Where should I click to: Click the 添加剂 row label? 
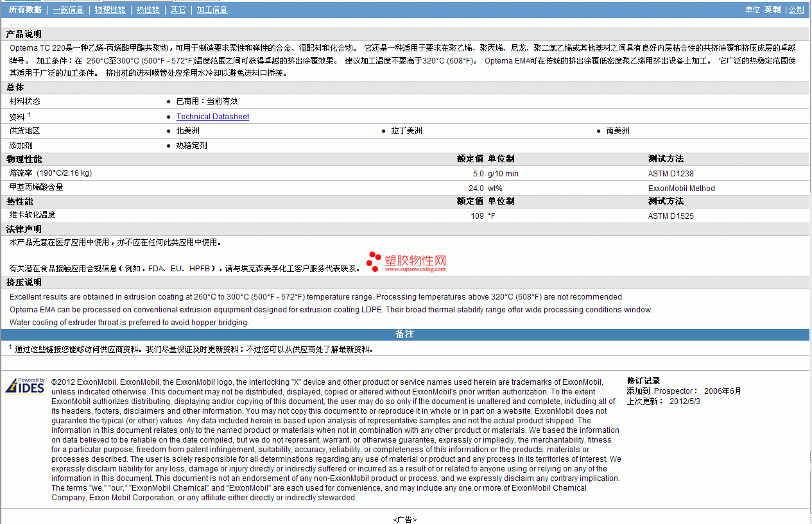(21, 146)
